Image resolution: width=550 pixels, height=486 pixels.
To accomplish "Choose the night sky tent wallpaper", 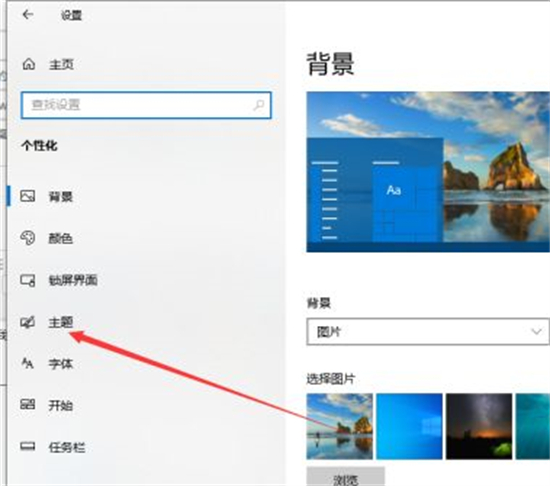I will click(x=479, y=426).
